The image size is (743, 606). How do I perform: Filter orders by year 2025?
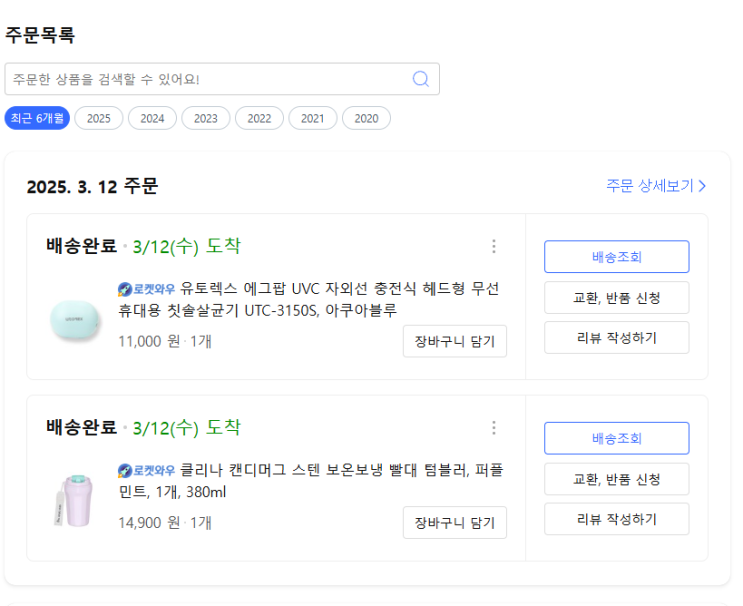click(99, 118)
